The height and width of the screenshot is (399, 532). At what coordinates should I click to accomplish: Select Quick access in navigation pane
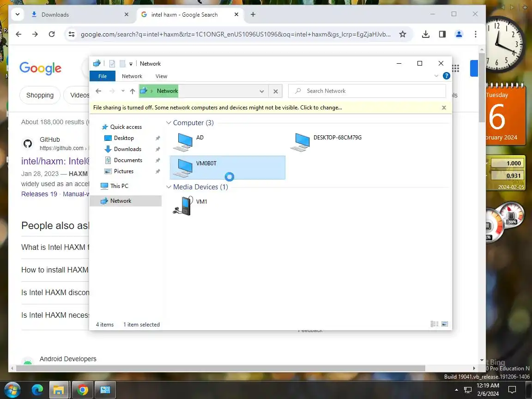126,127
